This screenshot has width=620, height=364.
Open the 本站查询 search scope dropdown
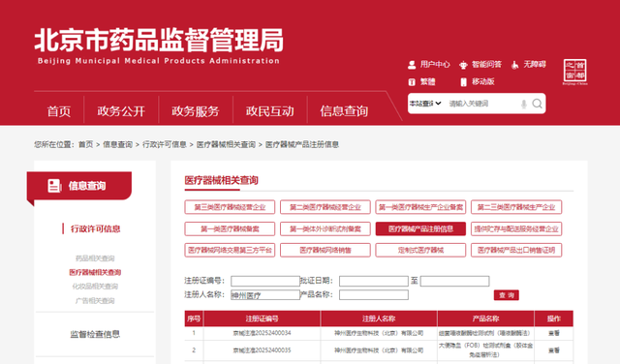click(425, 104)
